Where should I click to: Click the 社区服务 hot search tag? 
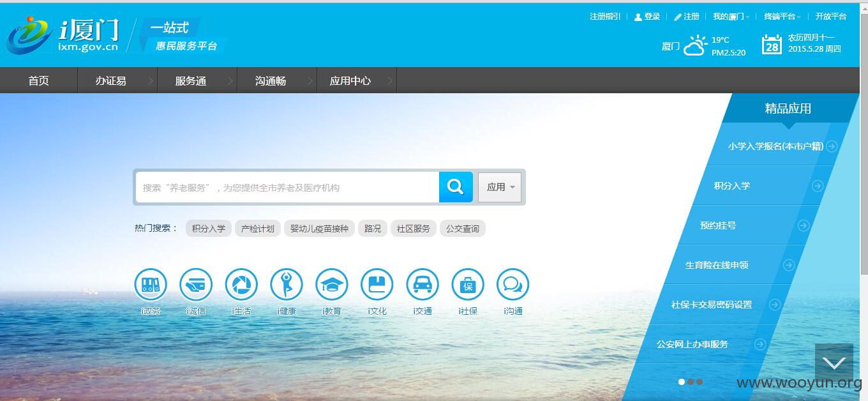(x=414, y=229)
